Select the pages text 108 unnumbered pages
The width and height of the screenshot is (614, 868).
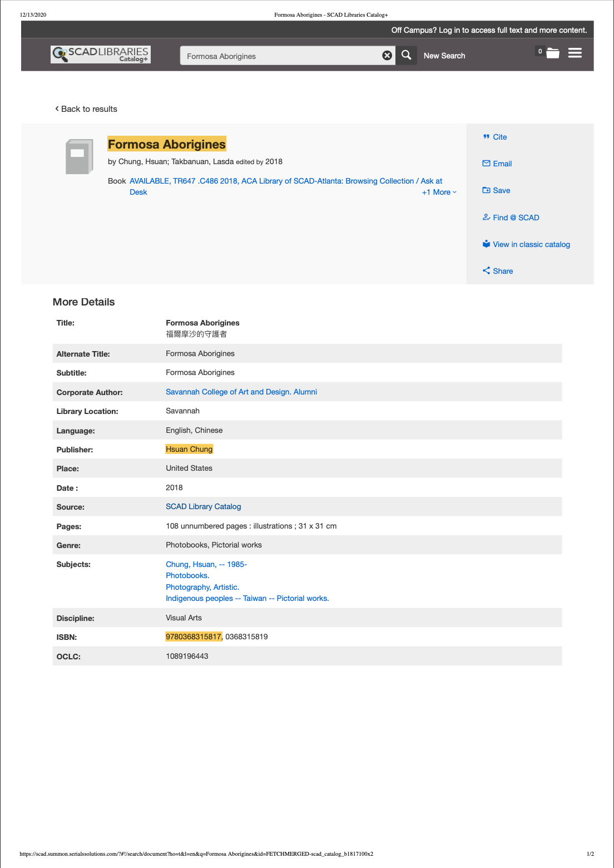[x=206, y=526]
